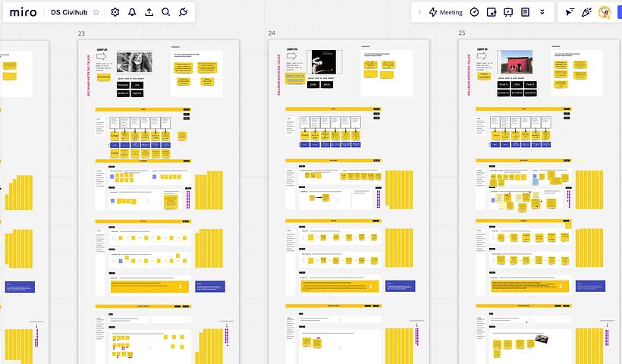Viewport: 622px width, 364px height.
Task: Open board settings gear
Action: pyautogui.click(x=115, y=12)
